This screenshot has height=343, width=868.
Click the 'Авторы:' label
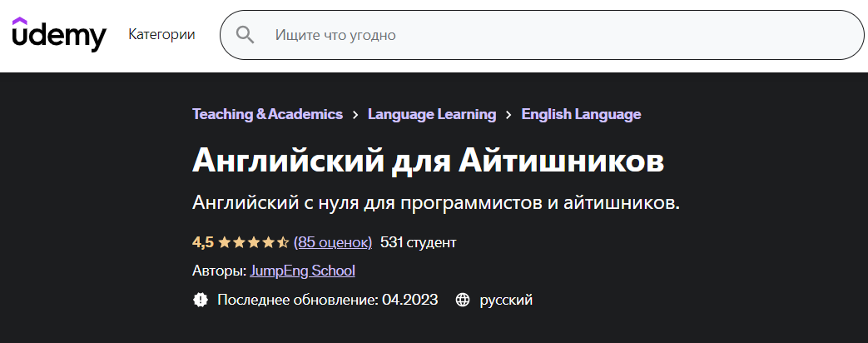click(220, 271)
